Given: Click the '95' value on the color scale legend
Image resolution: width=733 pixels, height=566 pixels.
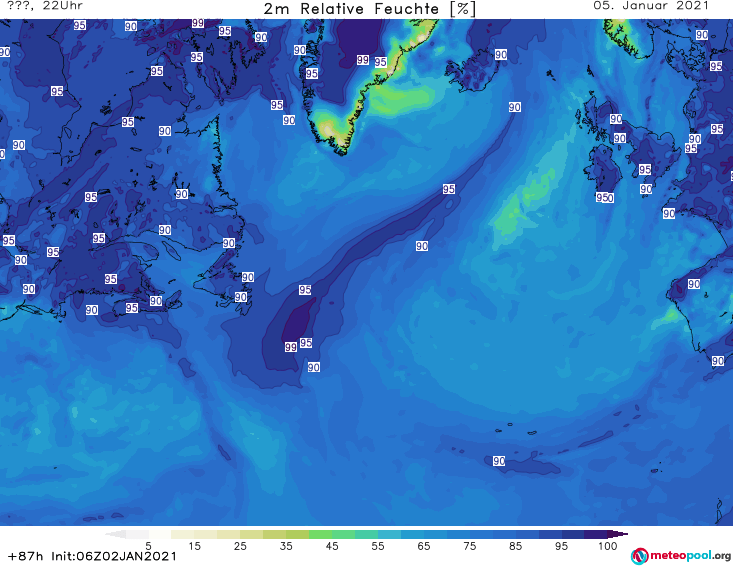Looking at the screenshot, I should point(561,546).
